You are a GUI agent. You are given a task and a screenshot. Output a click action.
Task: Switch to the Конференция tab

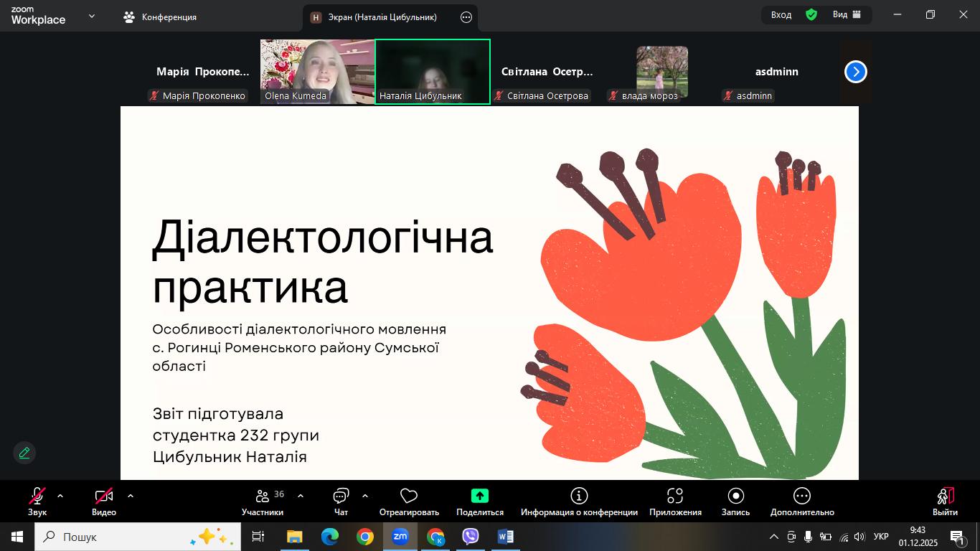pyautogui.click(x=160, y=17)
